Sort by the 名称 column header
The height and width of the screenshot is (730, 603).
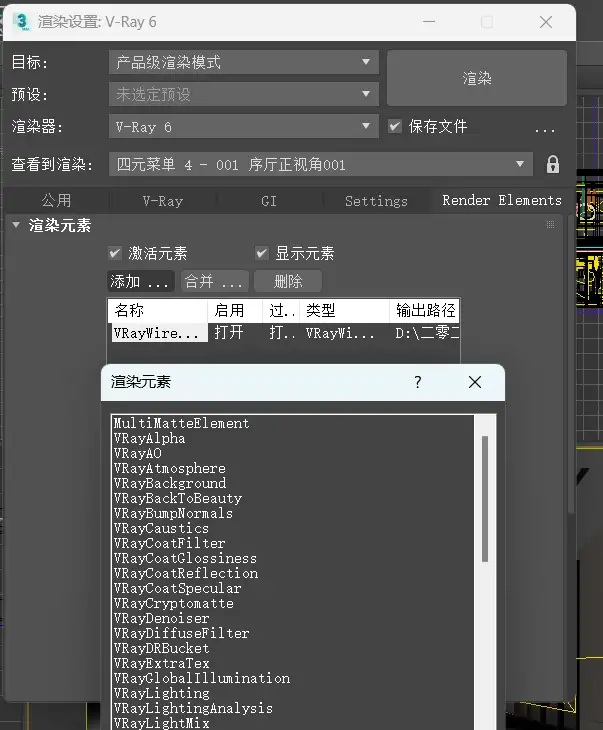(157, 311)
